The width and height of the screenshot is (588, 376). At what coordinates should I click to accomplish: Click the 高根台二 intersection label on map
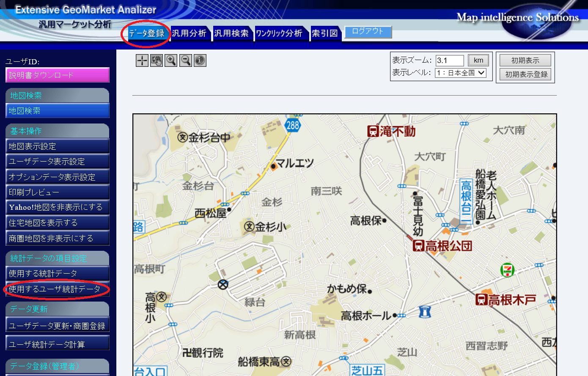click(466, 202)
